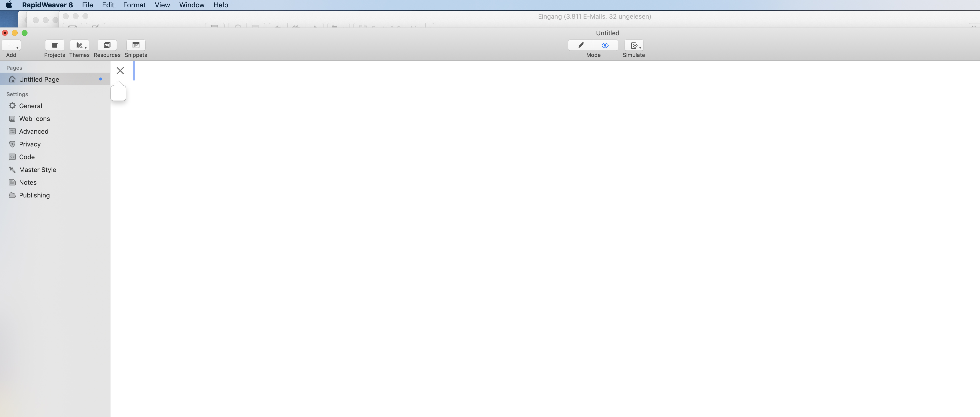Click the Privacy shield icon
The height and width of the screenshot is (417, 980).
coord(12,144)
